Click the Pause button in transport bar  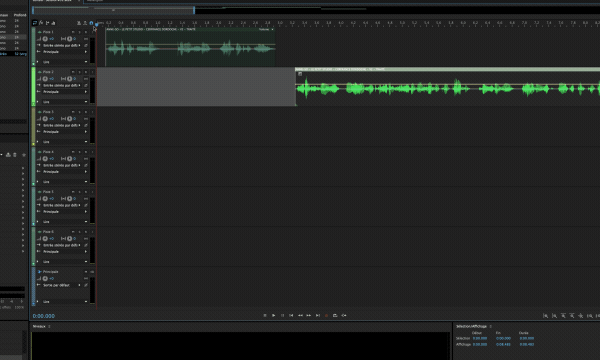(x=282, y=316)
